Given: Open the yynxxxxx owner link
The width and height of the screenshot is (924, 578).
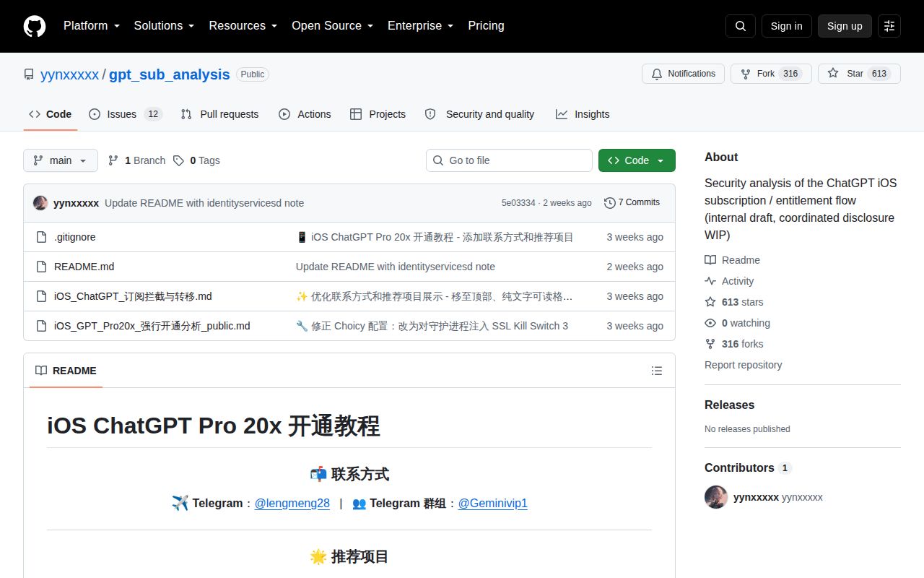Looking at the screenshot, I should [x=69, y=74].
